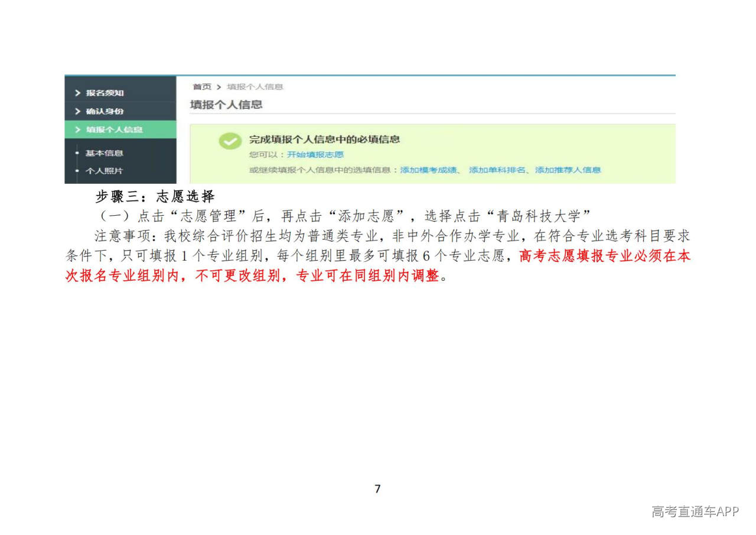Go to 首页 in the breadcrumb

(x=201, y=87)
